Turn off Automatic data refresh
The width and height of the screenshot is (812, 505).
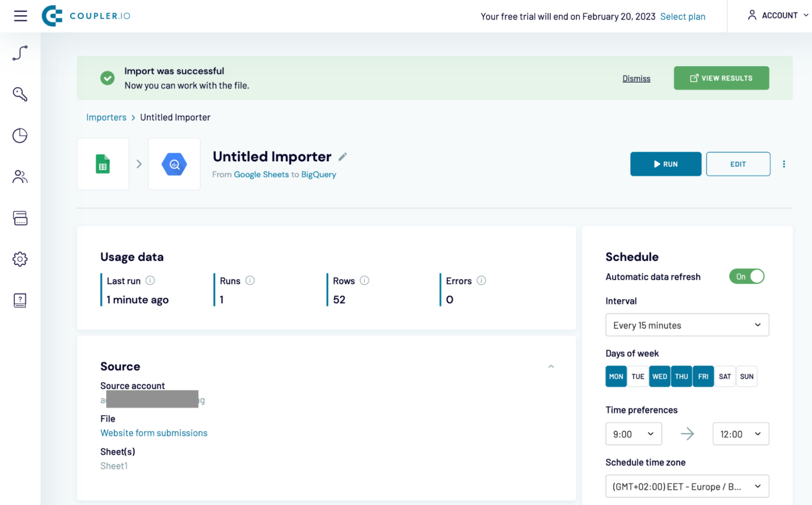[746, 276]
